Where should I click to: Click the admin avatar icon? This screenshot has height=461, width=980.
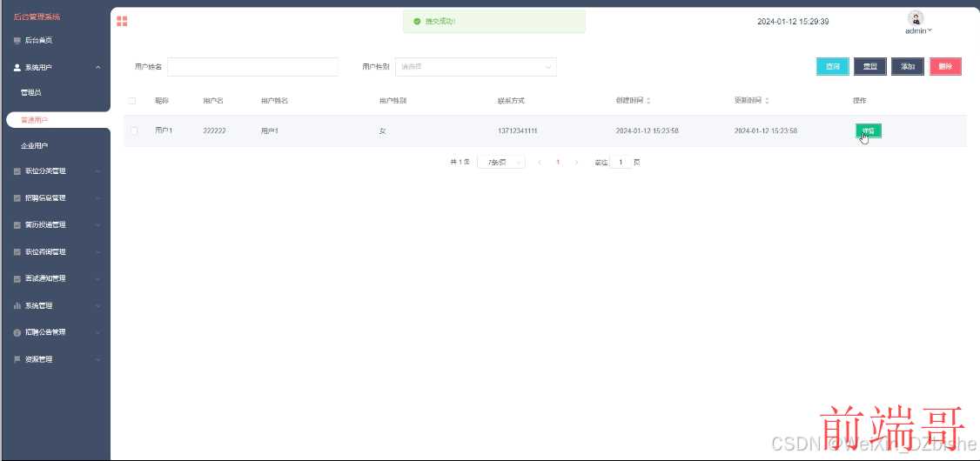(916, 18)
